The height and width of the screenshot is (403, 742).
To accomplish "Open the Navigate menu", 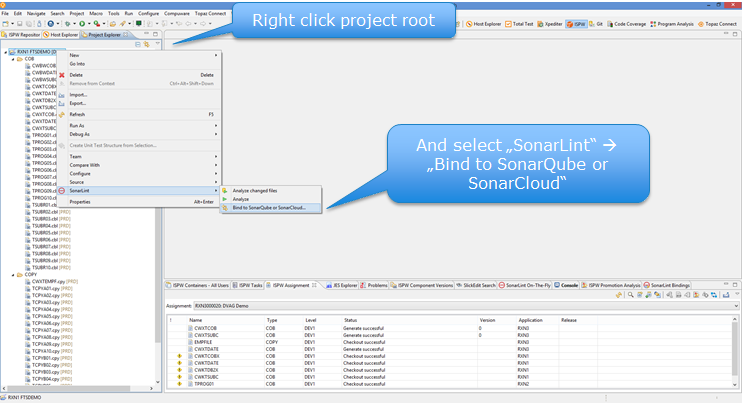I will [x=36, y=14].
